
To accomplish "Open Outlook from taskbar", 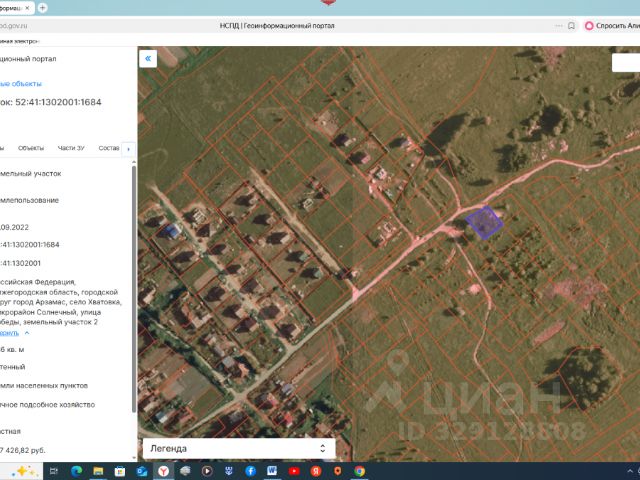I will click(142, 471).
